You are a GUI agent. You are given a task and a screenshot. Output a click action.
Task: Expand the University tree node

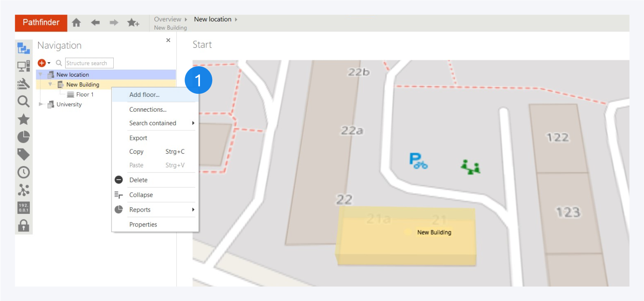(x=41, y=104)
